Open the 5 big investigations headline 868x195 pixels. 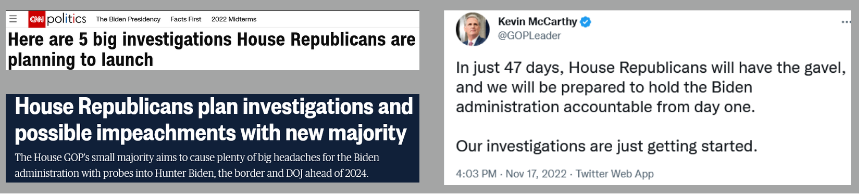point(212,49)
